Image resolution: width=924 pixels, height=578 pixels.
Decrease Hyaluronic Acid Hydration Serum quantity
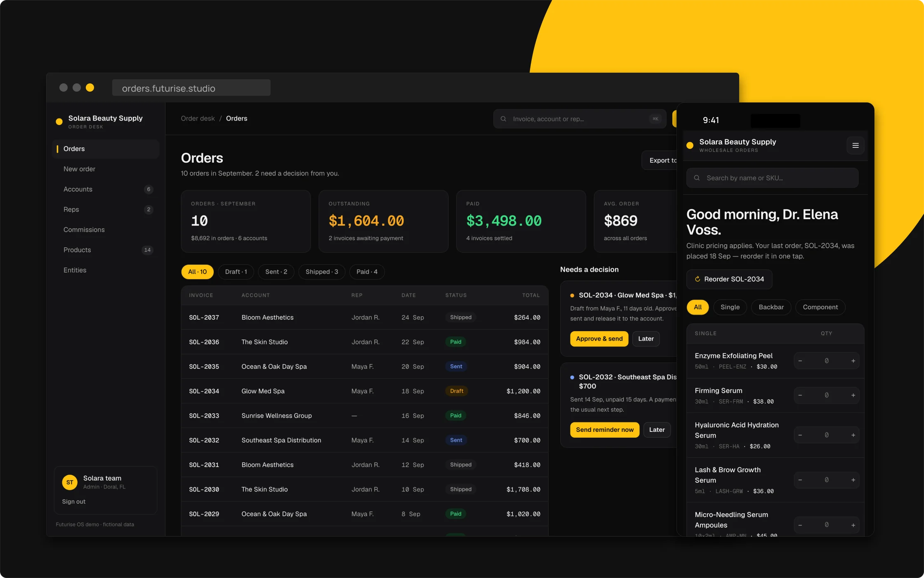tap(800, 435)
